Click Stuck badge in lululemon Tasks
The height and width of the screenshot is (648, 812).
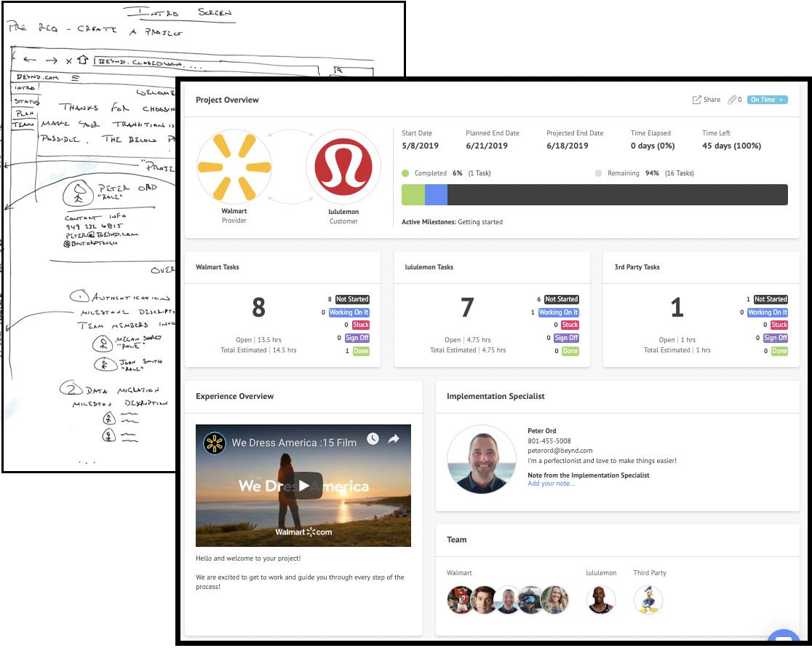(x=570, y=325)
